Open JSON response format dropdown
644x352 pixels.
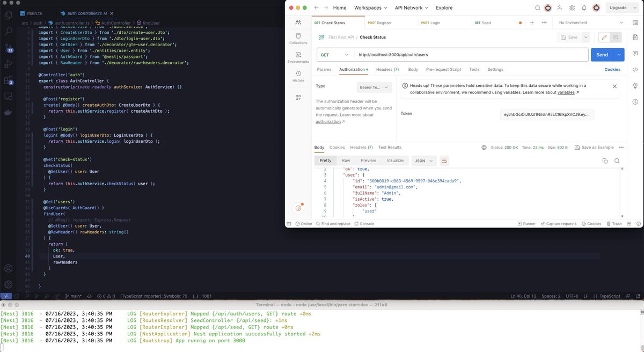pos(424,160)
